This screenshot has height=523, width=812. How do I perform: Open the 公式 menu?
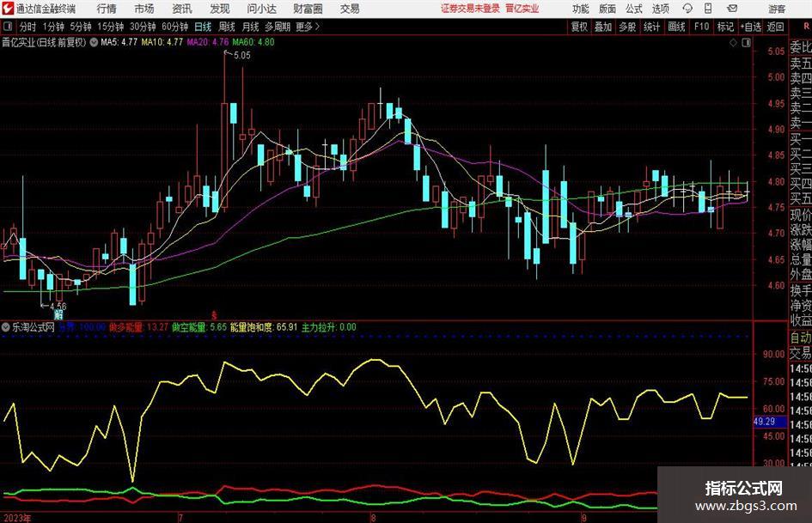634,9
